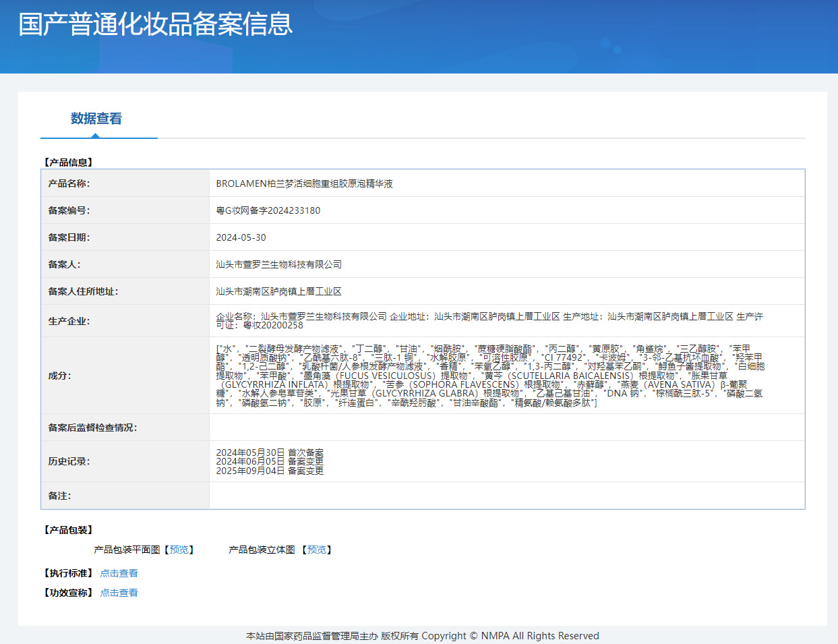Select production license text 粤妆20200258
Viewport: 838px width, 644px height.
(273, 325)
